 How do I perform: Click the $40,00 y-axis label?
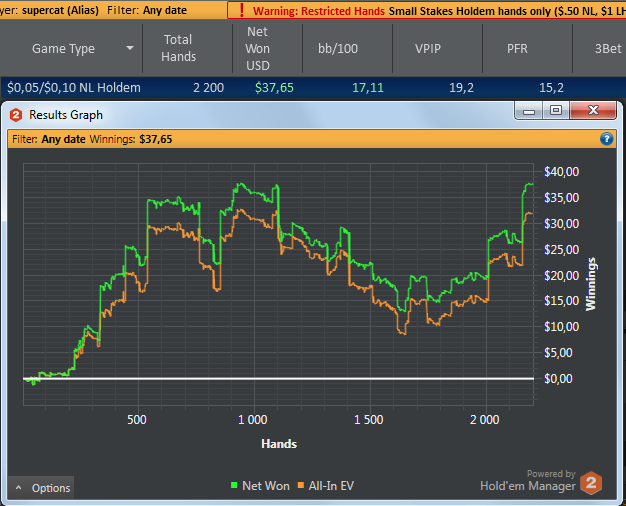coord(561,172)
